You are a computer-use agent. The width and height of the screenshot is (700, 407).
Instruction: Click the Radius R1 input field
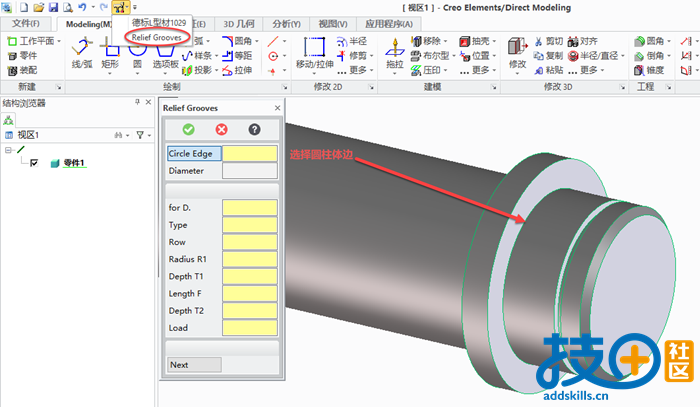pyautogui.click(x=250, y=259)
